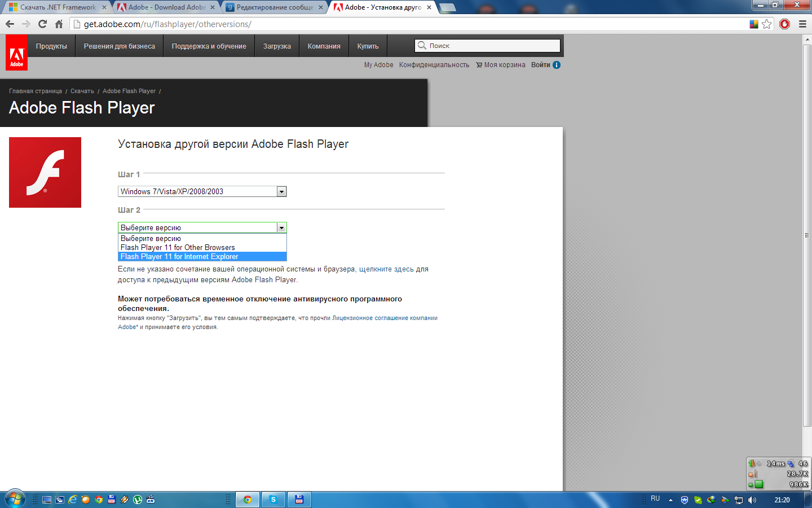Click the щелкните здесь link

[x=386, y=269]
